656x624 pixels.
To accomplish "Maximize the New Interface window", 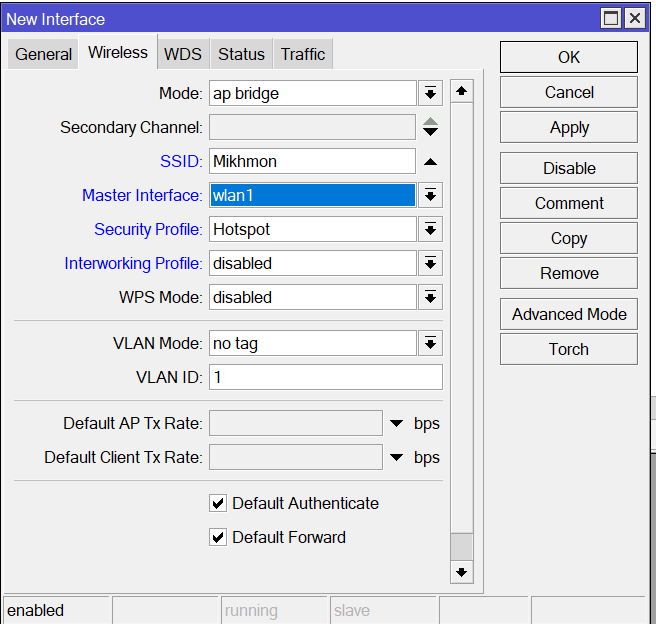I will pyautogui.click(x=611, y=18).
